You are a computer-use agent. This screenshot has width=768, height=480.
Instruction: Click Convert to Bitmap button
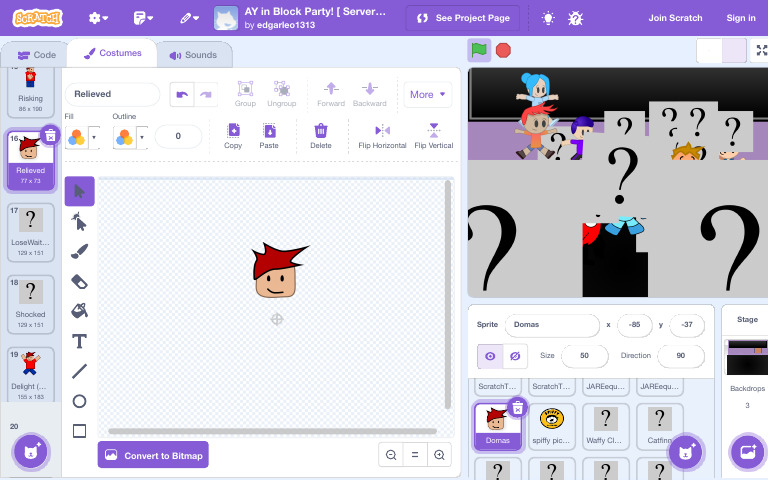pos(153,455)
